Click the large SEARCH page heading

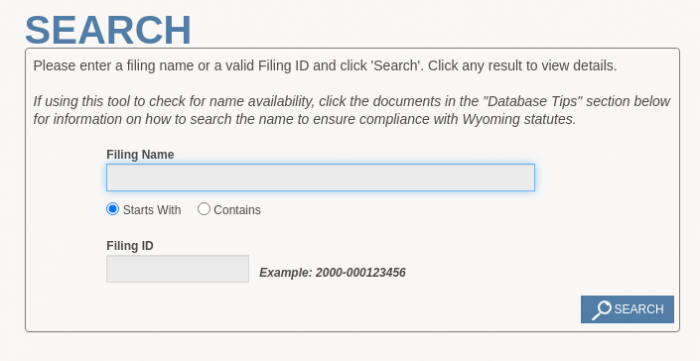[108, 30]
